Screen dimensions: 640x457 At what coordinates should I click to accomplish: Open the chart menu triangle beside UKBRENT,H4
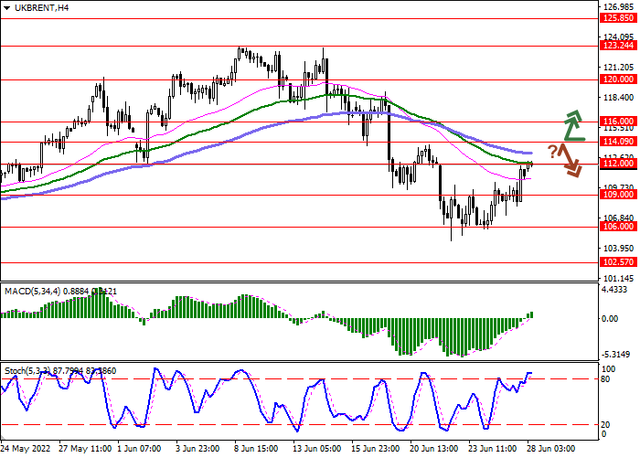coord(7,8)
